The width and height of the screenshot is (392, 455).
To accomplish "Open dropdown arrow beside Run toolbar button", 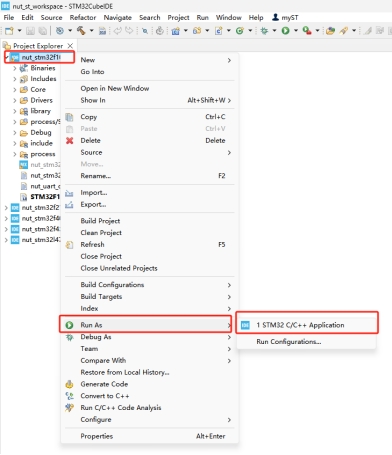I will [295, 31].
